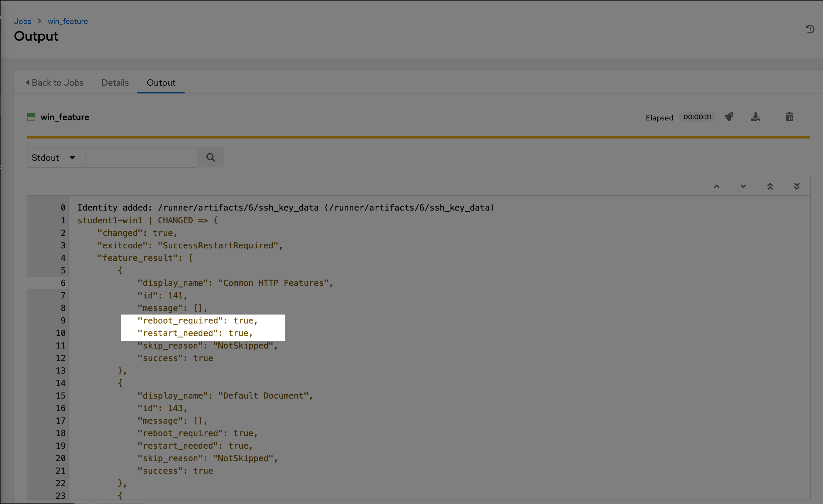Click line number 23 in the gutter
This screenshot has width=823, height=504.
click(60, 495)
